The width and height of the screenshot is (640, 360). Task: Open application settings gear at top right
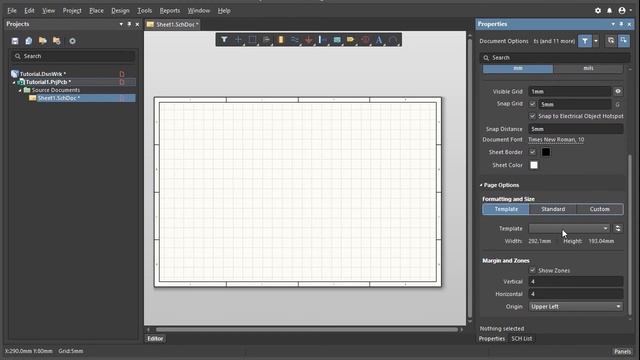(598, 11)
